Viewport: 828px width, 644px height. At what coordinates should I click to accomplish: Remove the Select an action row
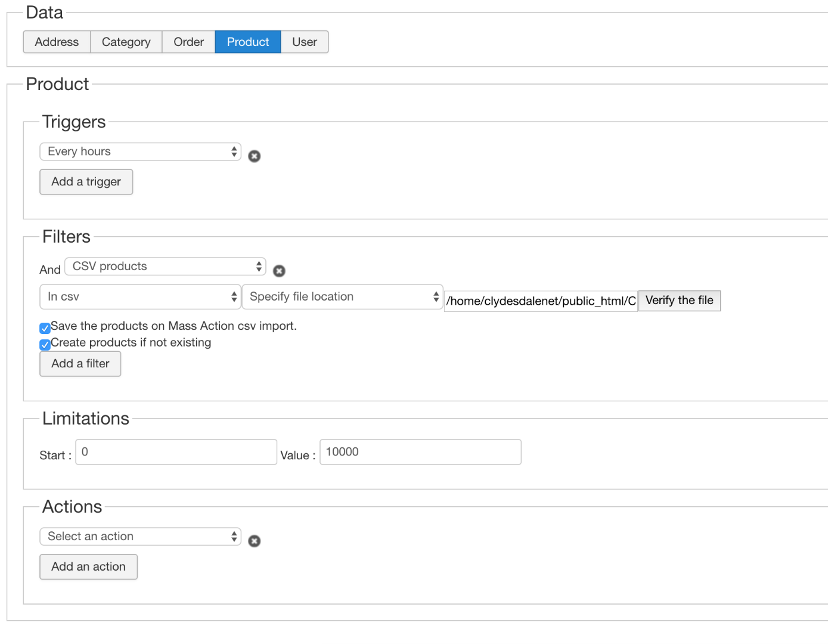click(255, 541)
